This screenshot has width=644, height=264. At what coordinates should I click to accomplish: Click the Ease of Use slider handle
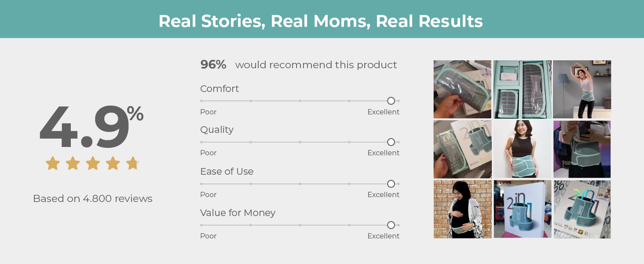click(x=391, y=184)
